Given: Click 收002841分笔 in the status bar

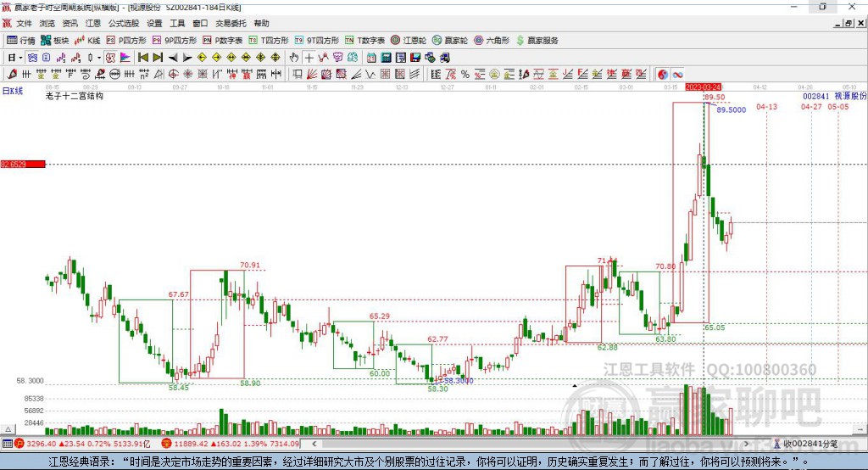Looking at the screenshot, I should point(810,444).
